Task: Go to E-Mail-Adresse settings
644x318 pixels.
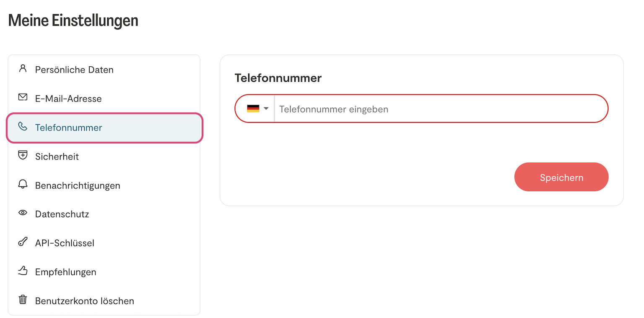Action: tap(68, 99)
